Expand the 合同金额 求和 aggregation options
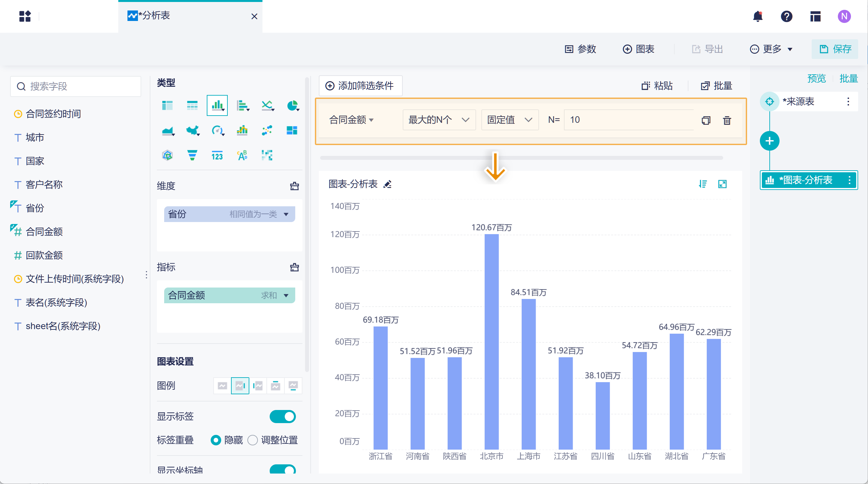Screen dimensions: 868x484 pyautogui.click(x=286, y=296)
